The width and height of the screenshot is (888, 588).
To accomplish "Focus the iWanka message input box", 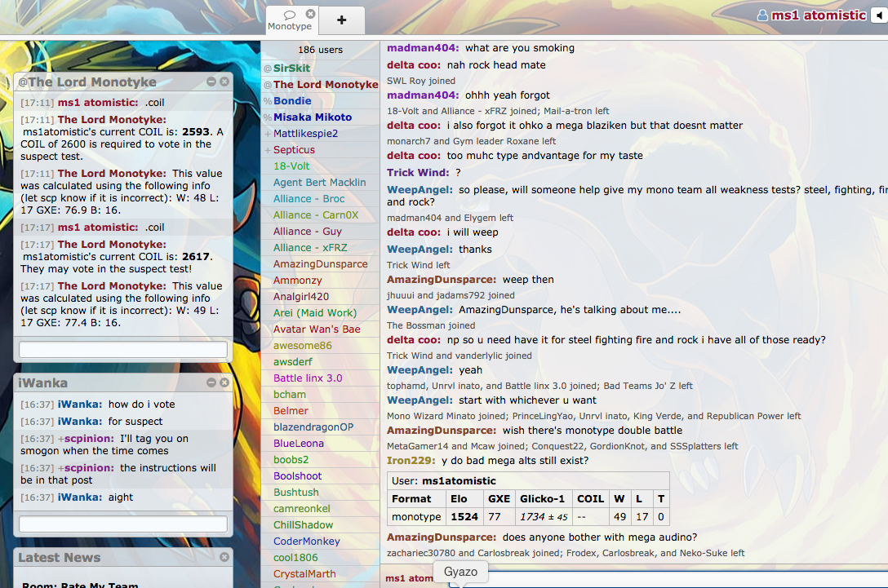I will coord(123,524).
